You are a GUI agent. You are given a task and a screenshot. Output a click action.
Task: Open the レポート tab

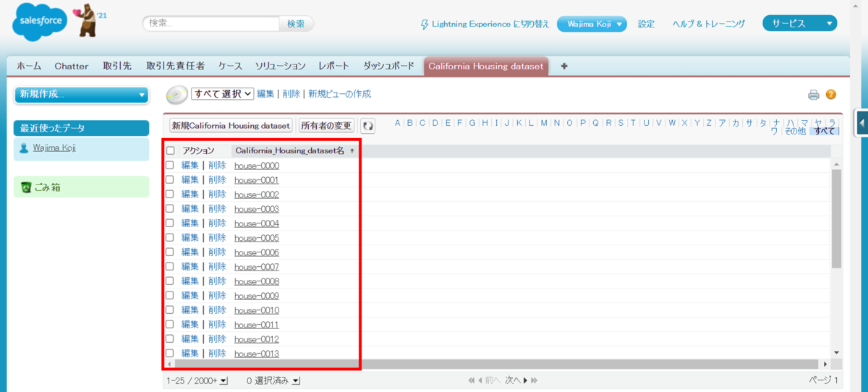333,66
